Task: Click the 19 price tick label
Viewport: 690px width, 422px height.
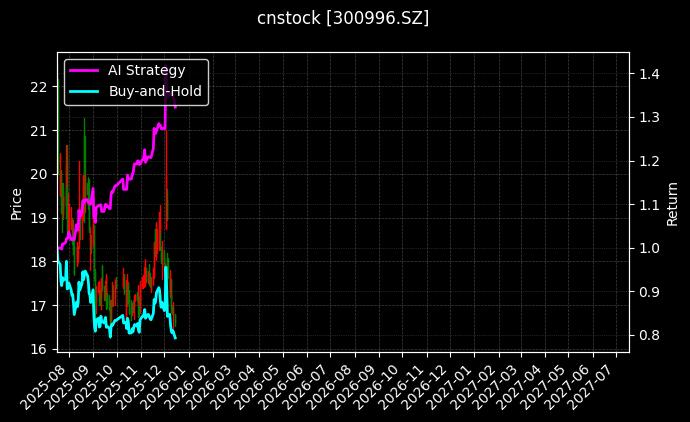Action: [x=38, y=218]
